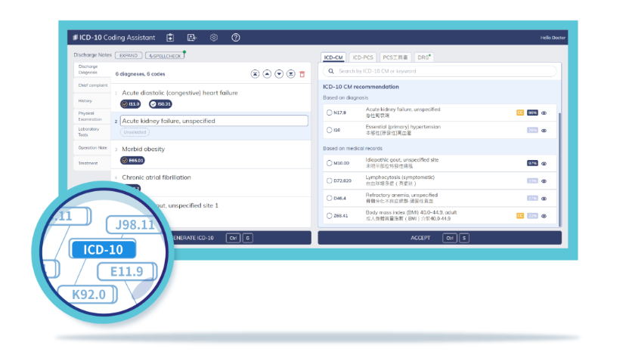This screenshot has height=364, width=626.
Task: Click the magnifier icon in ICD-10 search
Action: coord(331,71)
